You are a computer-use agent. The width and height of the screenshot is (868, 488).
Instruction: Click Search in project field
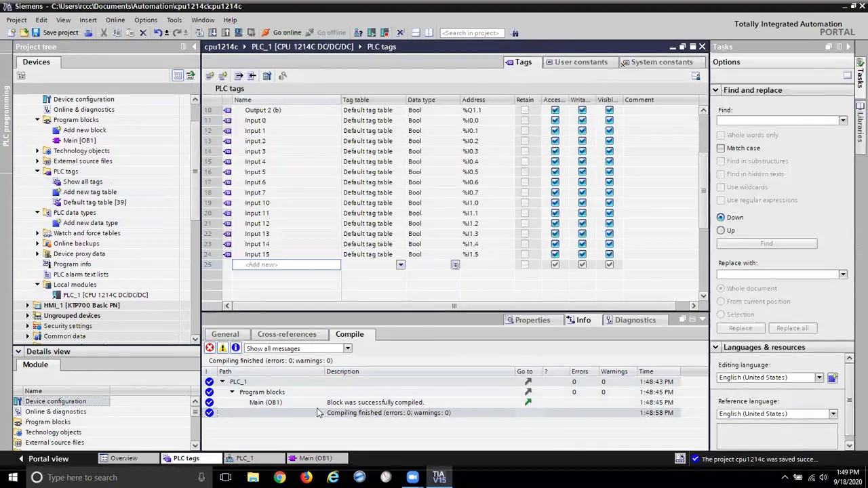(x=472, y=33)
